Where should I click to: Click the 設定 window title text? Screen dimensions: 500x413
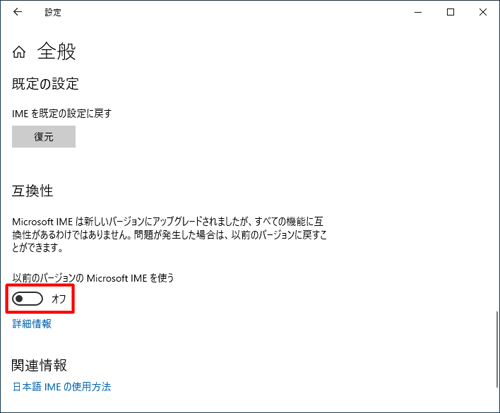(x=53, y=12)
